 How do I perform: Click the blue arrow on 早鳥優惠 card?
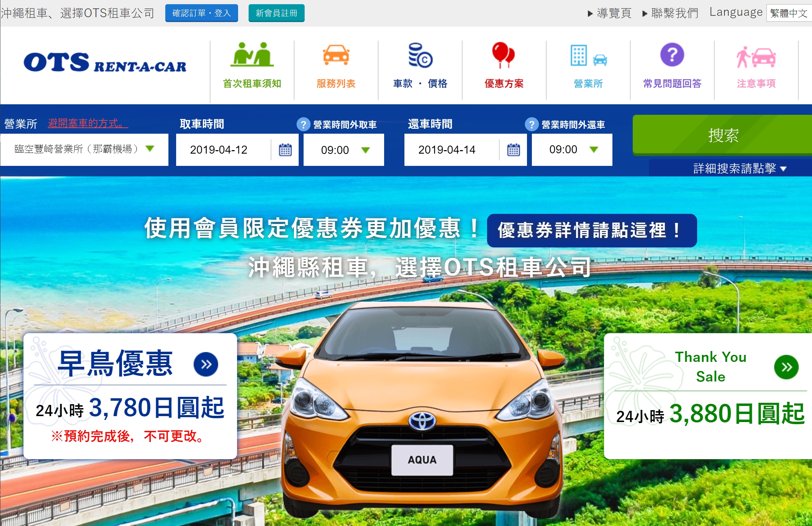[206, 364]
